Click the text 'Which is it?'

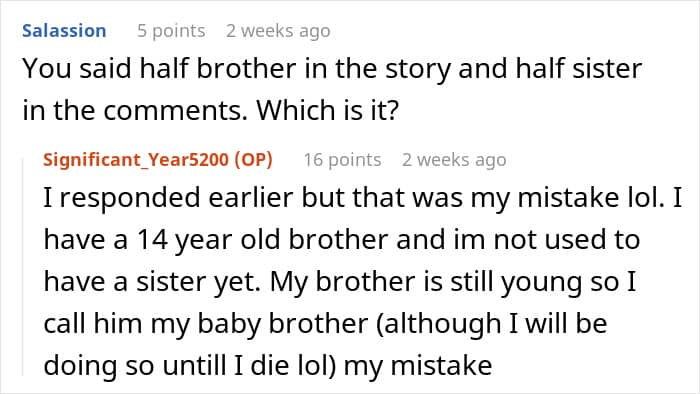[x=327, y=110]
